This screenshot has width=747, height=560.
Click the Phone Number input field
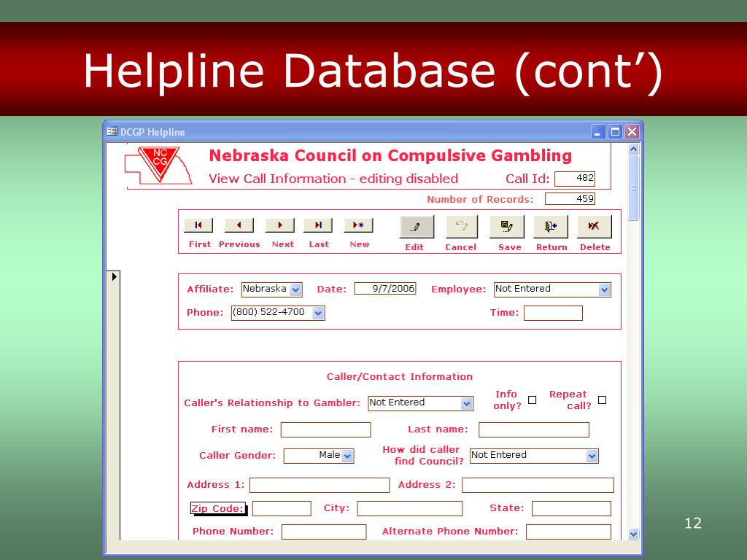(x=324, y=532)
